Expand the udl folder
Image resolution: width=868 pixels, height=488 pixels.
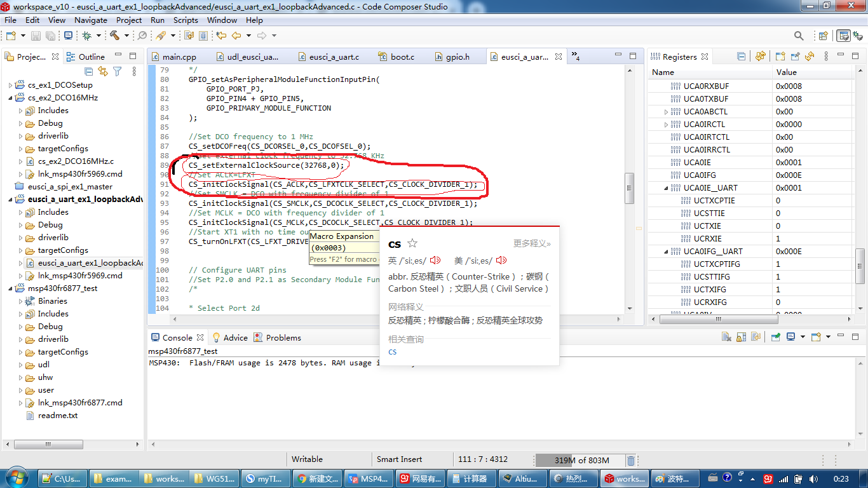click(x=20, y=365)
